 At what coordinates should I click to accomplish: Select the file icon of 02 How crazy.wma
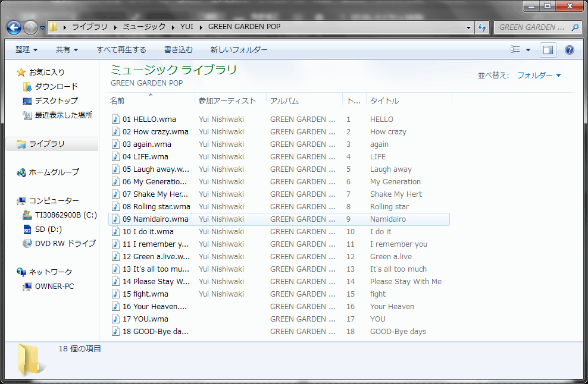[116, 131]
